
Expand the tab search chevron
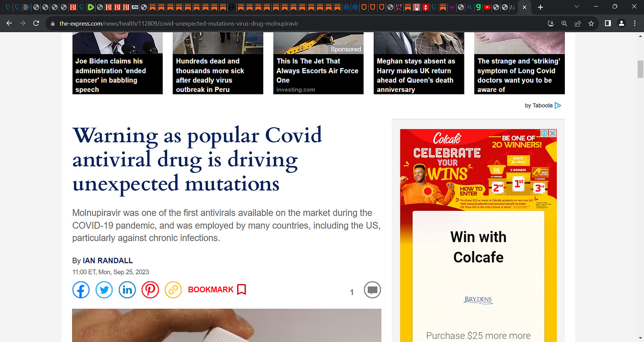pyautogui.click(x=576, y=7)
